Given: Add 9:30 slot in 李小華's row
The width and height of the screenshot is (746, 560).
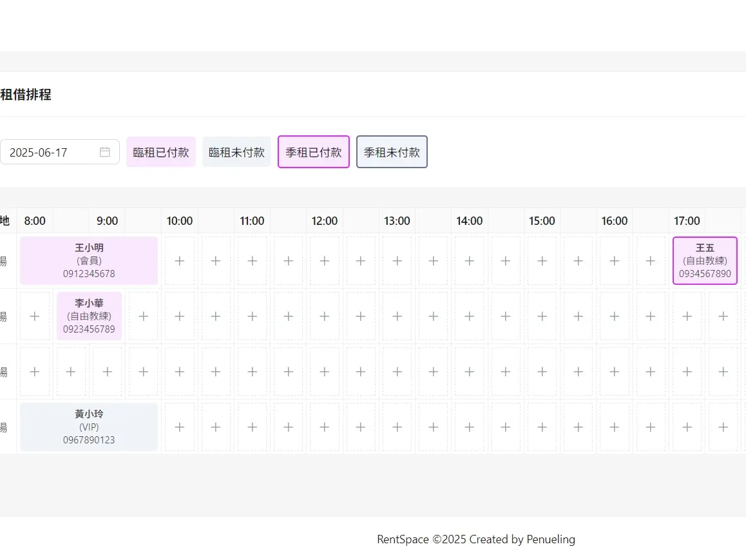Looking at the screenshot, I should pos(144,316).
